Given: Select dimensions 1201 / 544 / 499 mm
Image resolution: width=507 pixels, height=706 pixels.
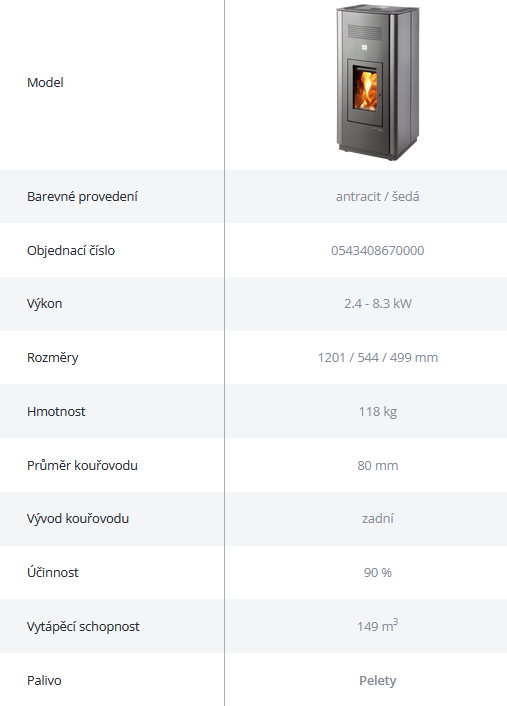Looking at the screenshot, I should click(377, 358).
